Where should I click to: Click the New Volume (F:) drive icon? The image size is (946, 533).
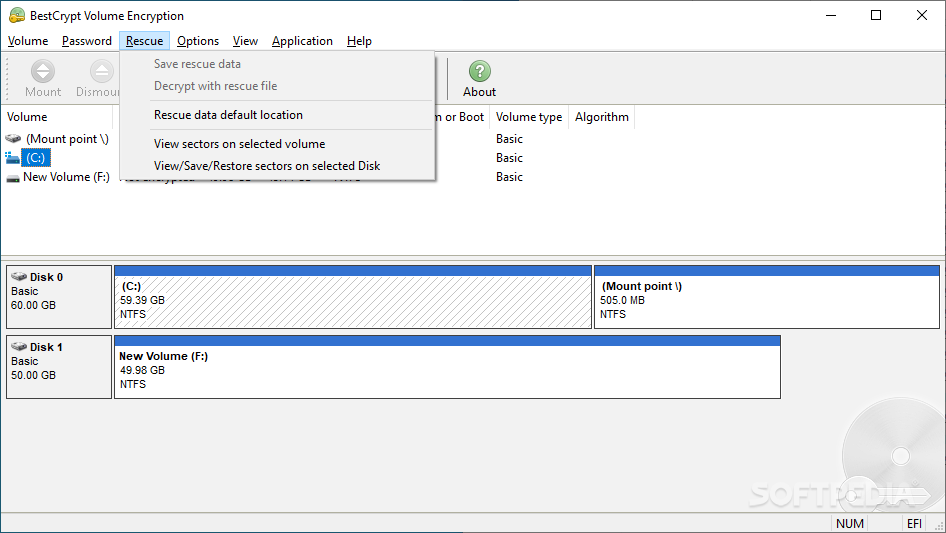point(13,178)
